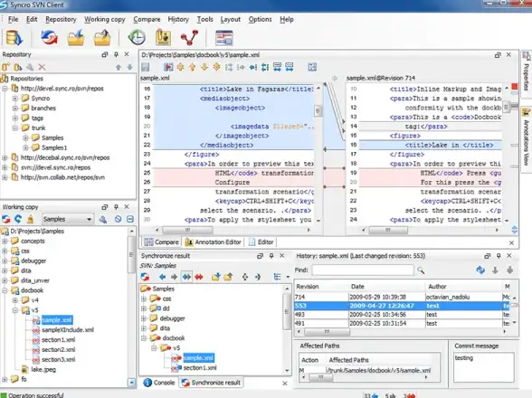This screenshot has height=398, width=532.
Task: Expand the http://decebal.sync.ro/svn/repos repository
Action: [5, 157]
